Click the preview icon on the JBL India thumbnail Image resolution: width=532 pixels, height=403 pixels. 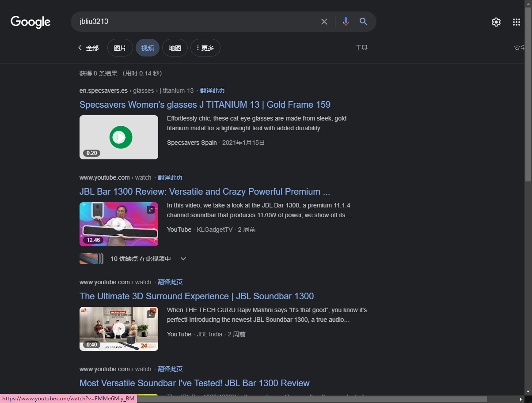(x=151, y=314)
